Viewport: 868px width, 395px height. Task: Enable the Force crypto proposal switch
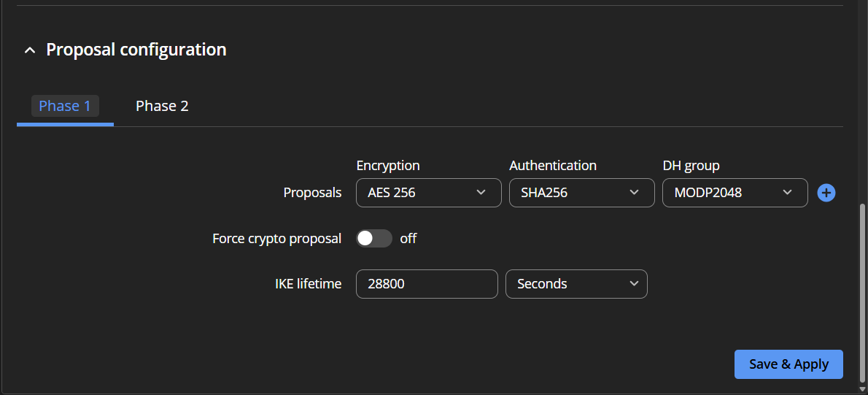pyautogui.click(x=374, y=238)
